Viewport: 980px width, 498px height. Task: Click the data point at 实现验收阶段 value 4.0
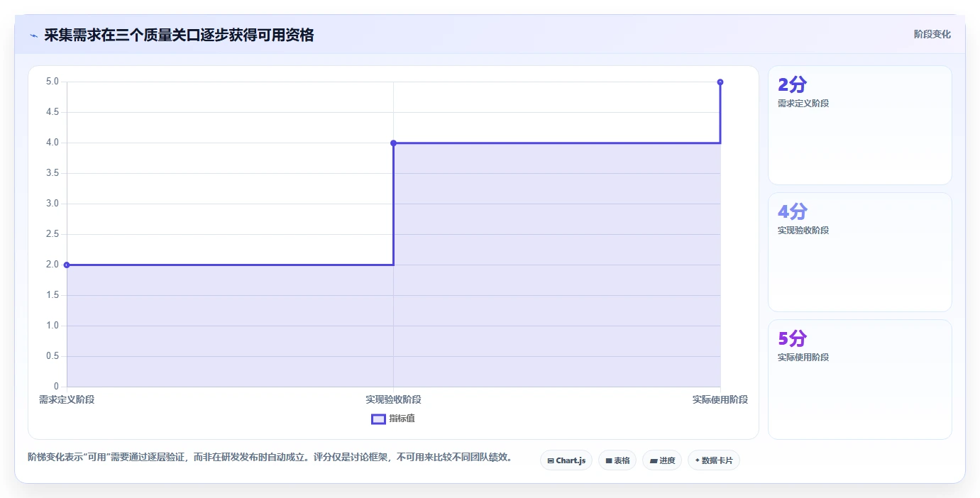pyautogui.click(x=394, y=143)
